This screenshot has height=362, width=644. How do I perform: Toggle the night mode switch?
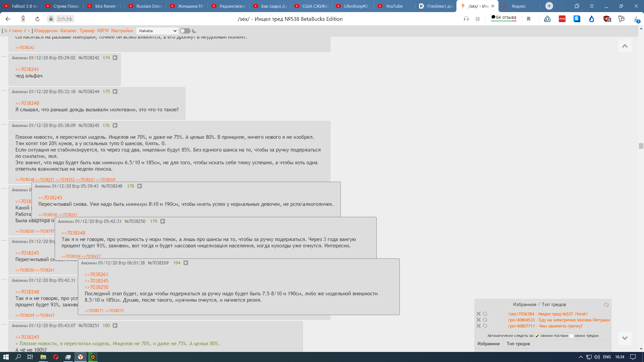(185, 31)
